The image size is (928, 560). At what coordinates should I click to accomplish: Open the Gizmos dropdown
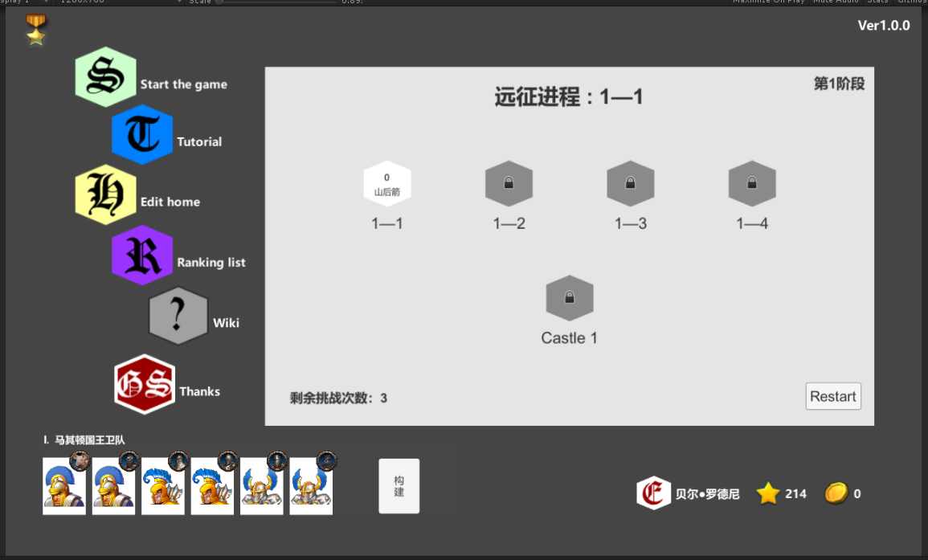point(912,2)
